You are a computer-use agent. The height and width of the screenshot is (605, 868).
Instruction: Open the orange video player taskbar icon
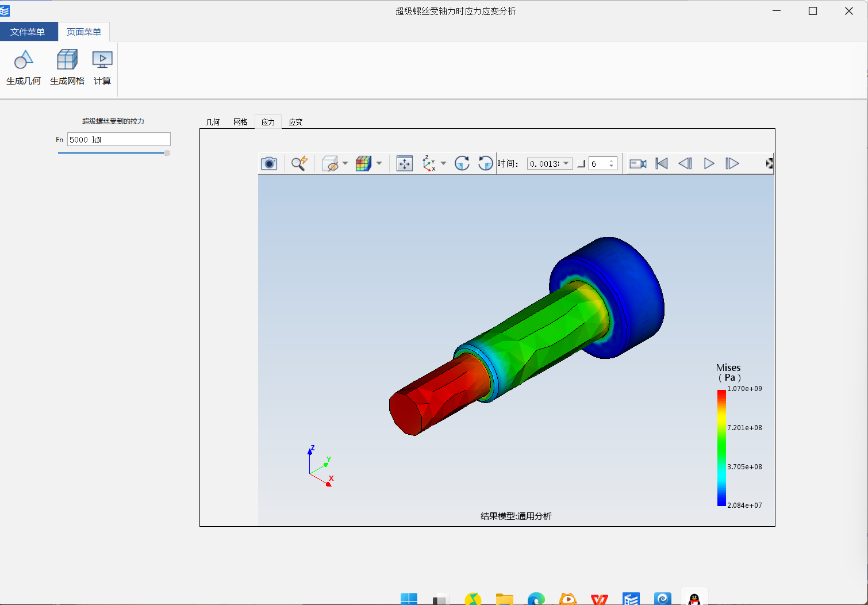click(568, 599)
